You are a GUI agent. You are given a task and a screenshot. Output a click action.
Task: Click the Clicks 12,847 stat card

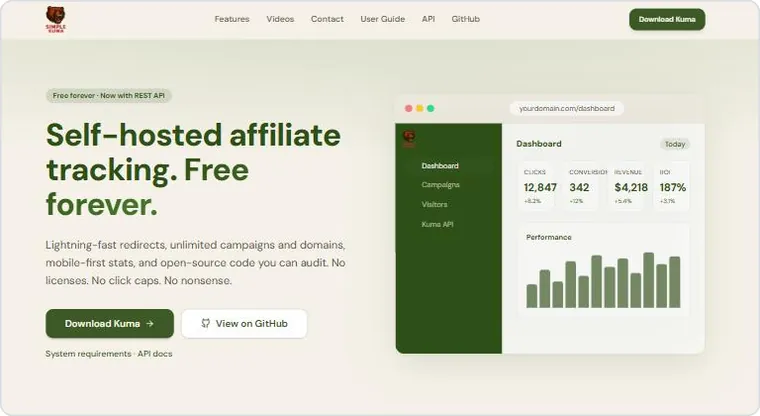536,187
